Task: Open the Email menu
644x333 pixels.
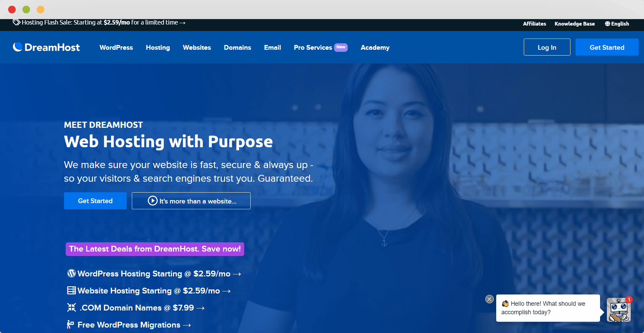Action: click(x=272, y=47)
